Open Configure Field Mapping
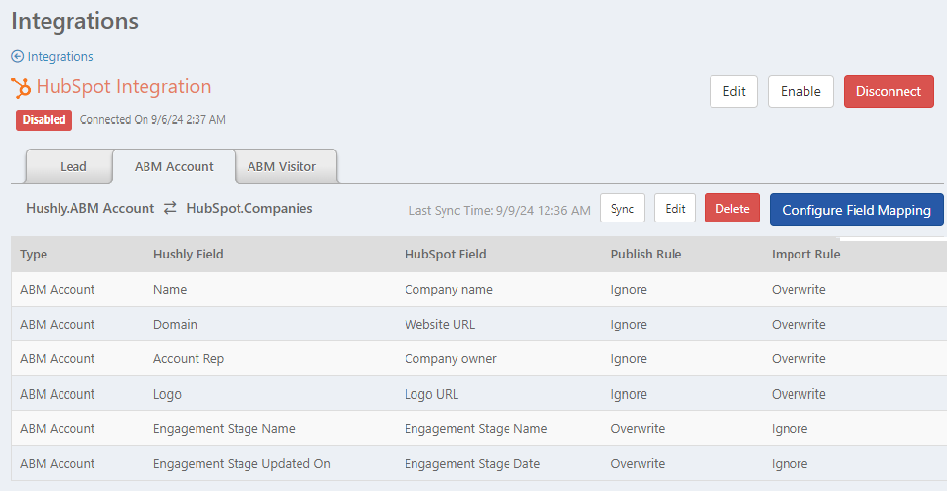This screenshot has width=948, height=491. [856, 210]
